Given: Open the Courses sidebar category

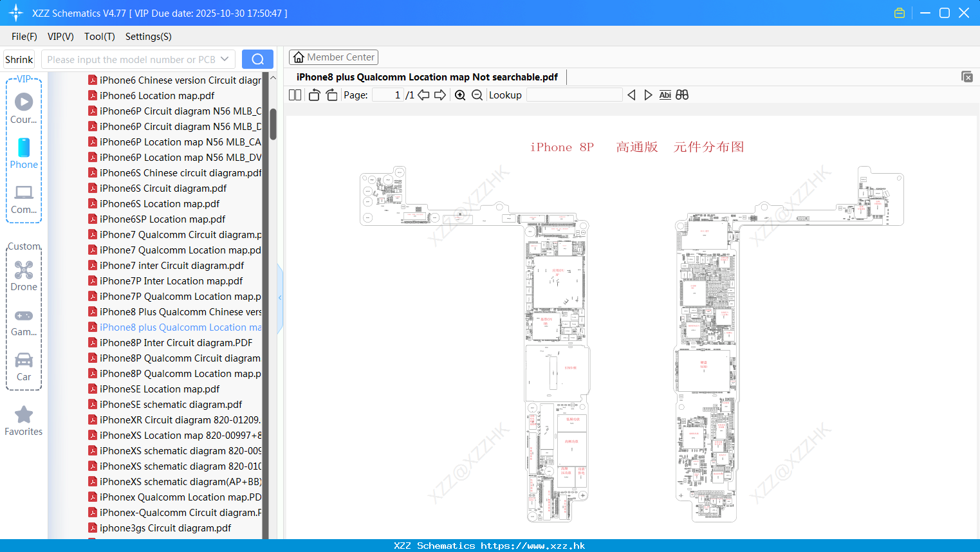Looking at the screenshot, I should (x=24, y=108).
